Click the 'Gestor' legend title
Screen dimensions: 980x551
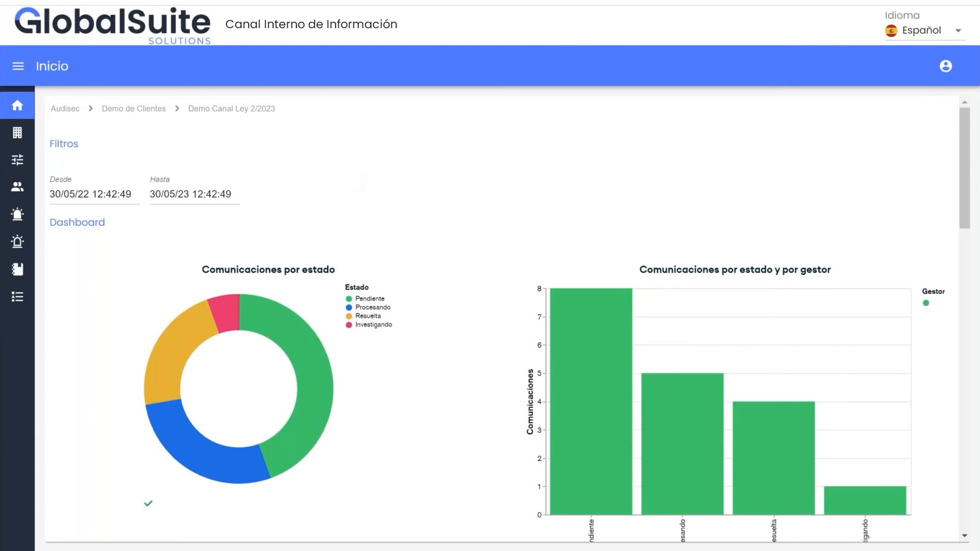[933, 291]
